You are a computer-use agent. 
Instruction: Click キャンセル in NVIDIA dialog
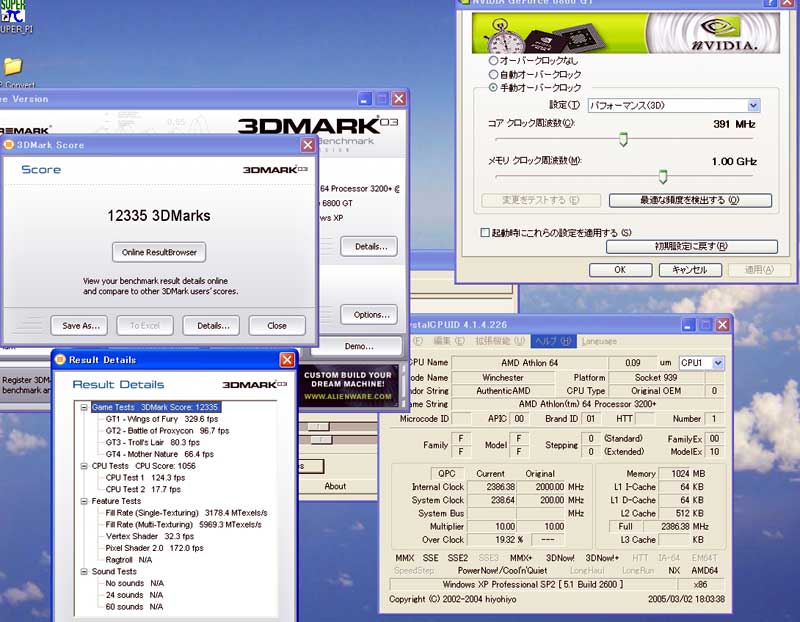[690, 270]
